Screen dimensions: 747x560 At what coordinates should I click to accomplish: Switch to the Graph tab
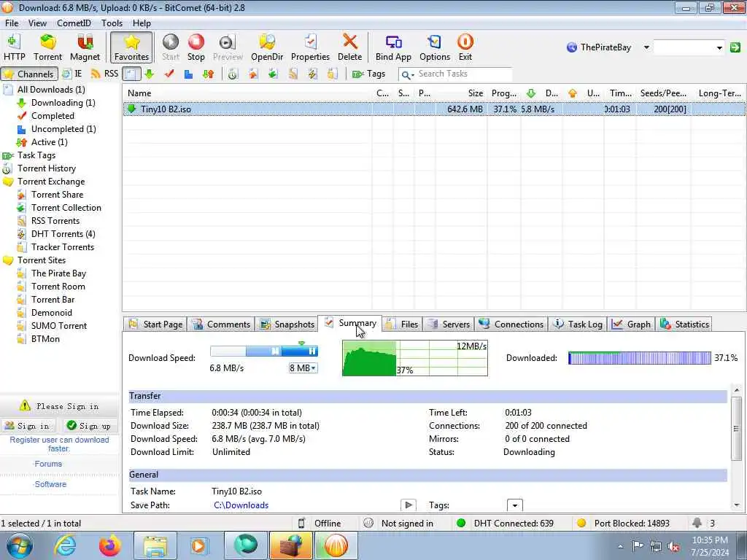coord(632,324)
